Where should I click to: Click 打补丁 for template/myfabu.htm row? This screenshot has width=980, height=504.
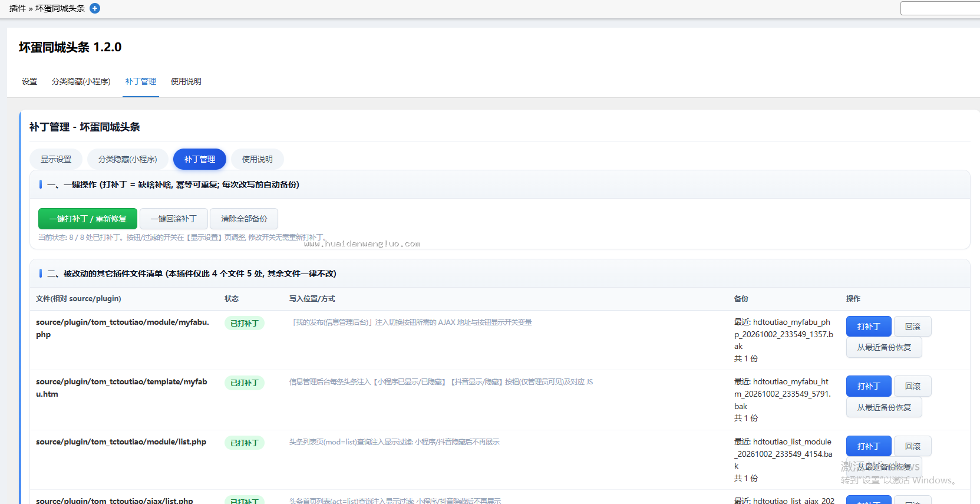pos(869,386)
